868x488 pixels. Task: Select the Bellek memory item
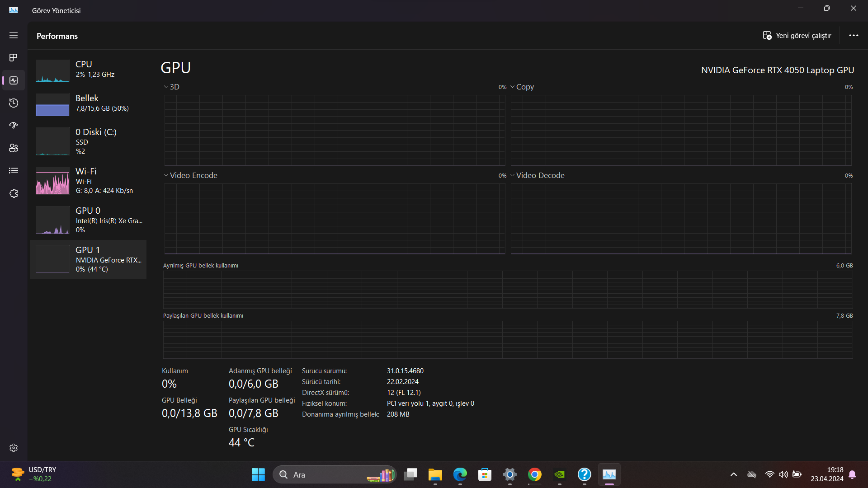(88, 103)
